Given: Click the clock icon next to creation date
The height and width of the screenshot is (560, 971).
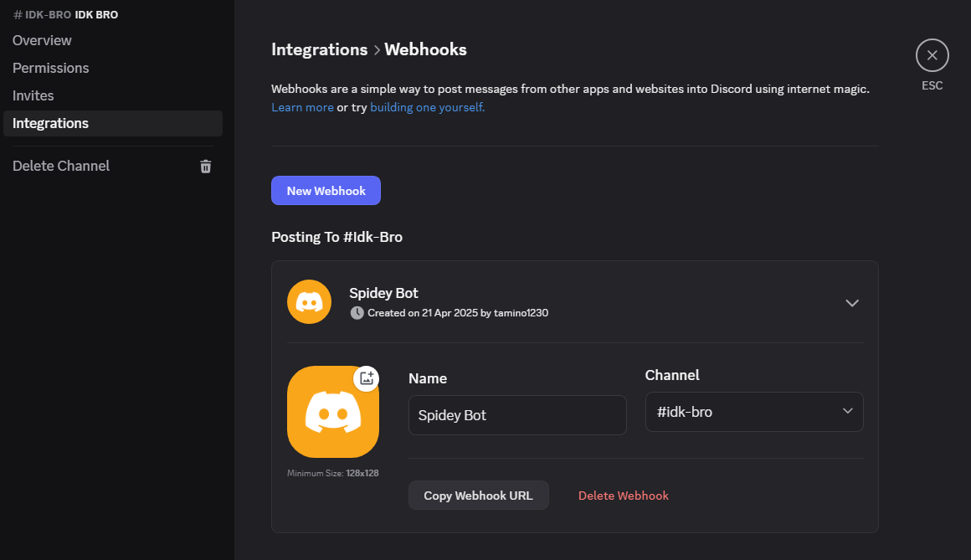Looking at the screenshot, I should (x=357, y=313).
